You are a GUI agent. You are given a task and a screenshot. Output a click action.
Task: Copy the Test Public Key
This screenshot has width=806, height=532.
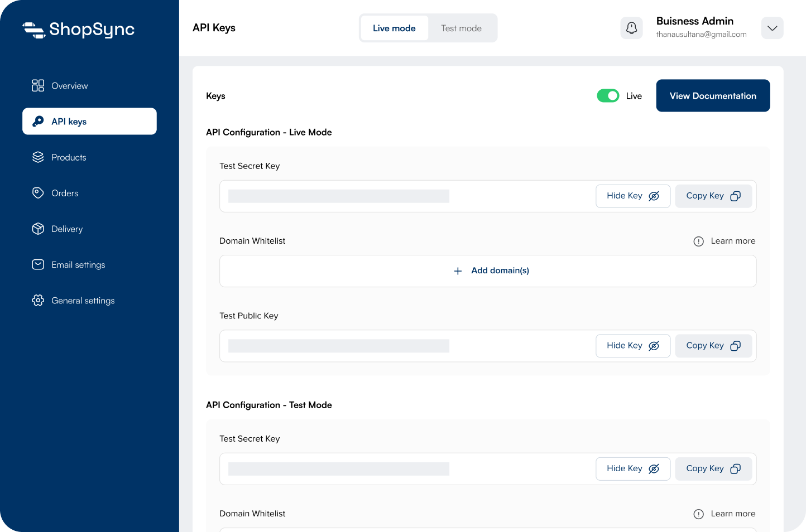(713, 346)
